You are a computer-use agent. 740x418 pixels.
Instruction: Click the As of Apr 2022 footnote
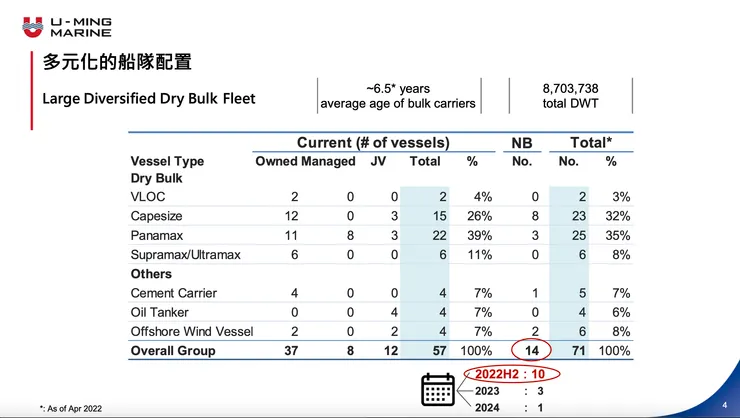[x=70, y=408]
